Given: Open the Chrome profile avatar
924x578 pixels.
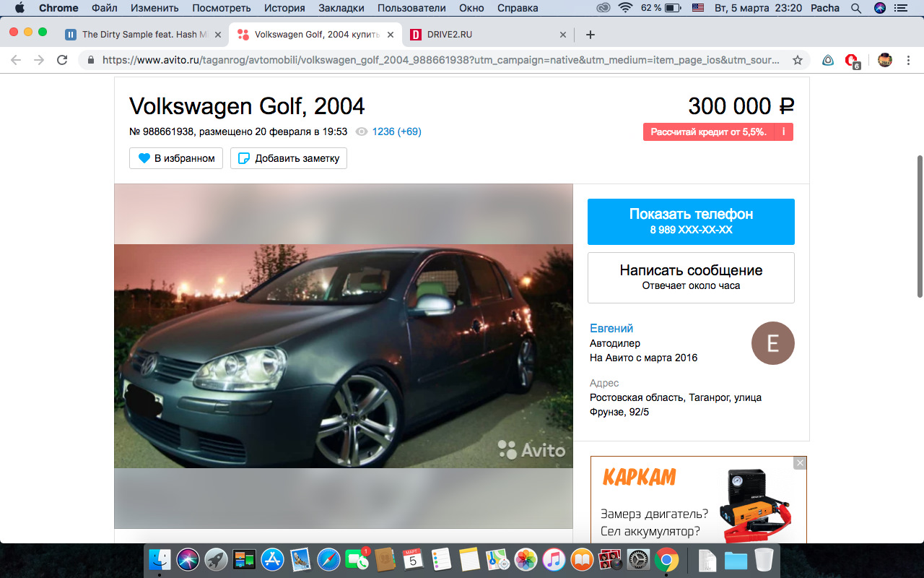Looking at the screenshot, I should [x=885, y=61].
